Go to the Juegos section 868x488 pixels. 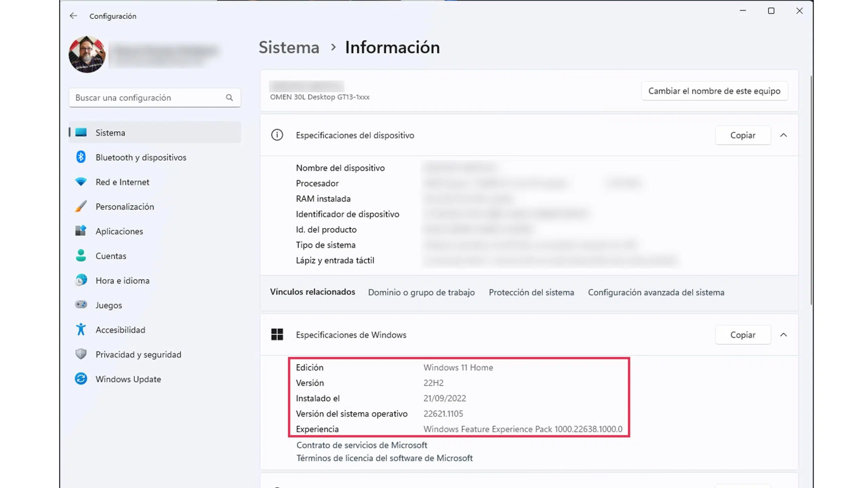[x=155, y=305]
